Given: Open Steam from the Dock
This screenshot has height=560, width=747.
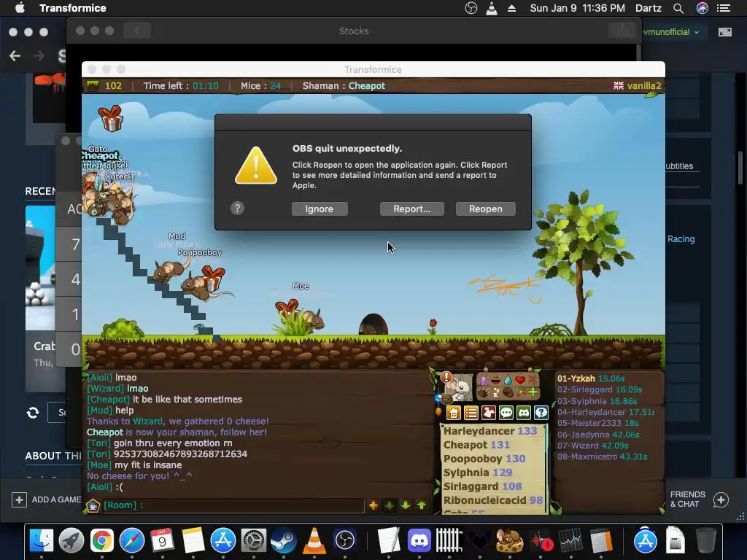Looking at the screenshot, I should 284,540.
